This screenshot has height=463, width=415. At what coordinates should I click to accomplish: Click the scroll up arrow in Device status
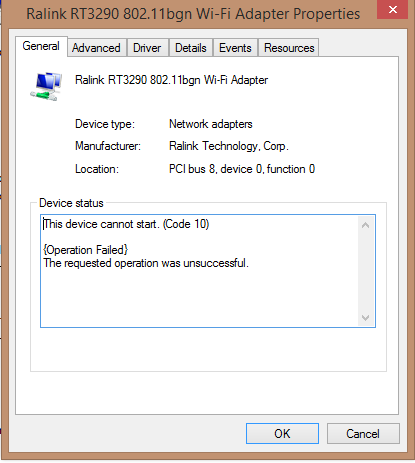tap(365, 225)
